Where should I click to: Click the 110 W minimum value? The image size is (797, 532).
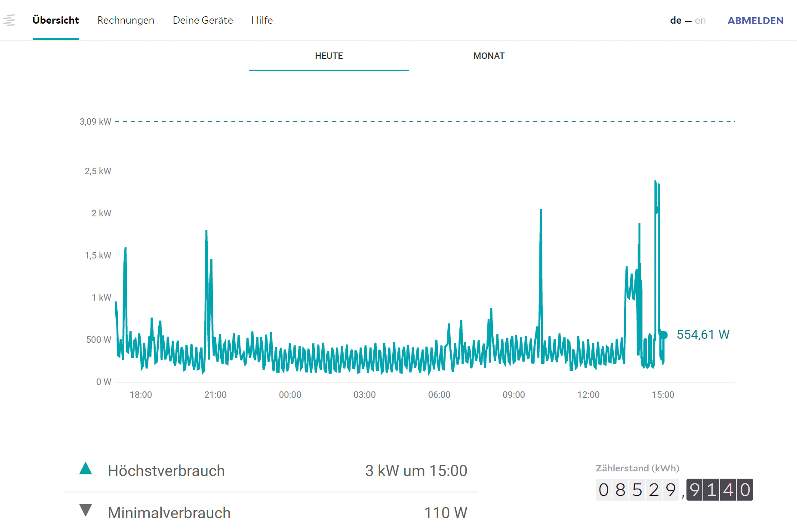point(446,513)
